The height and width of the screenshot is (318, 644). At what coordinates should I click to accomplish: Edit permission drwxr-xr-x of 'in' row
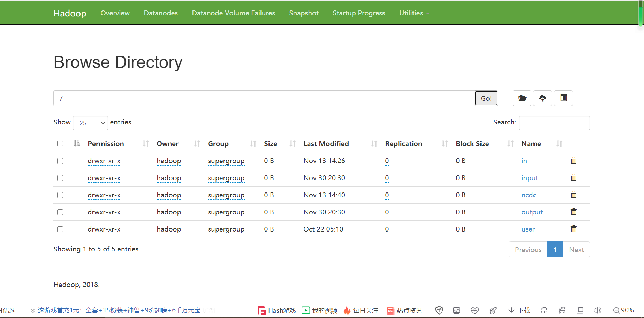point(104,161)
